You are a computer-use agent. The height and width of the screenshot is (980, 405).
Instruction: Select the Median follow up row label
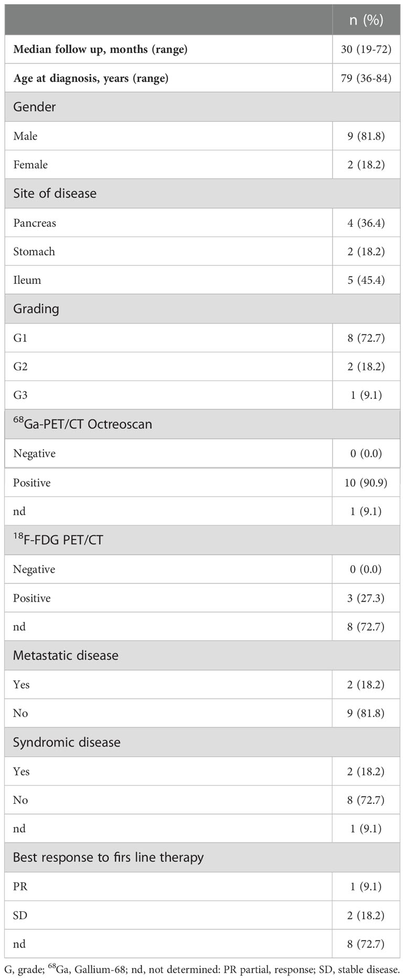coord(100,50)
